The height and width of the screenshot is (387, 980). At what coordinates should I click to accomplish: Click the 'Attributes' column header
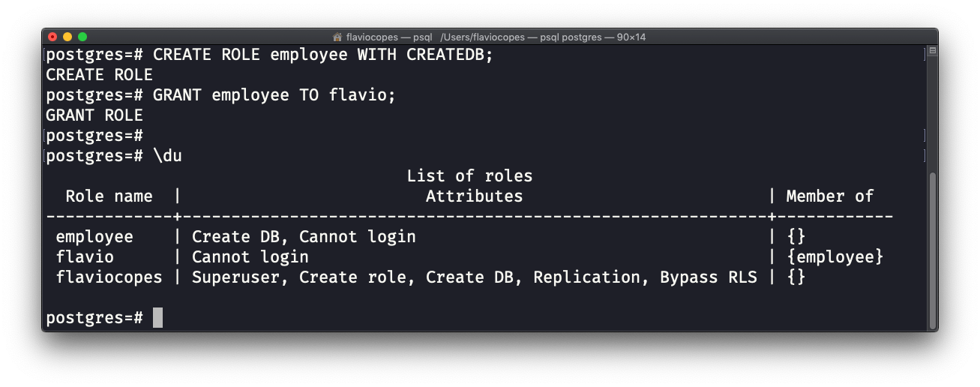474,196
